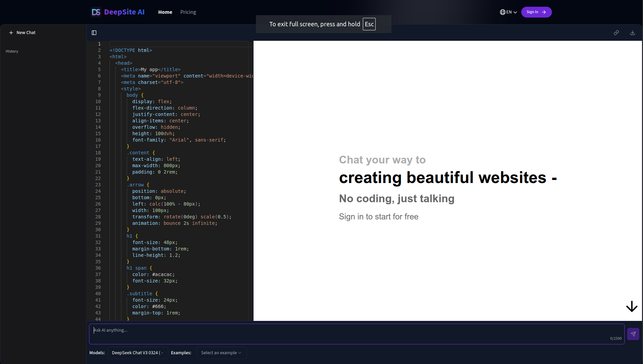Viewport: 643px width, 364px height.
Task: Click the Sign In button
Action: coord(536,12)
